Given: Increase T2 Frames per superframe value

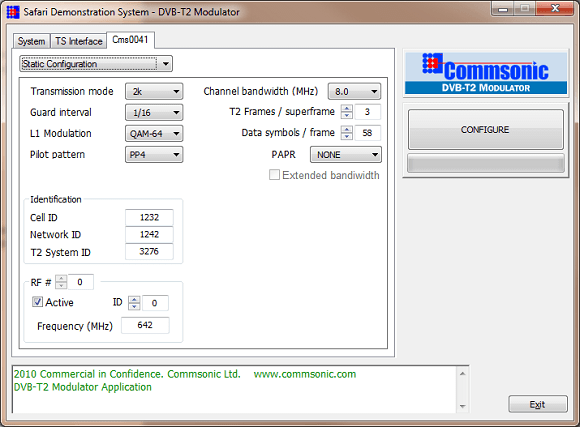Looking at the screenshot, I should point(347,108).
